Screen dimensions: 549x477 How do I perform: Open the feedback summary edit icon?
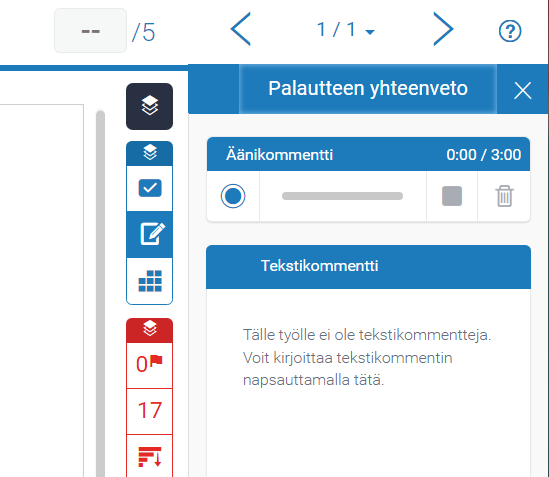(150, 234)
